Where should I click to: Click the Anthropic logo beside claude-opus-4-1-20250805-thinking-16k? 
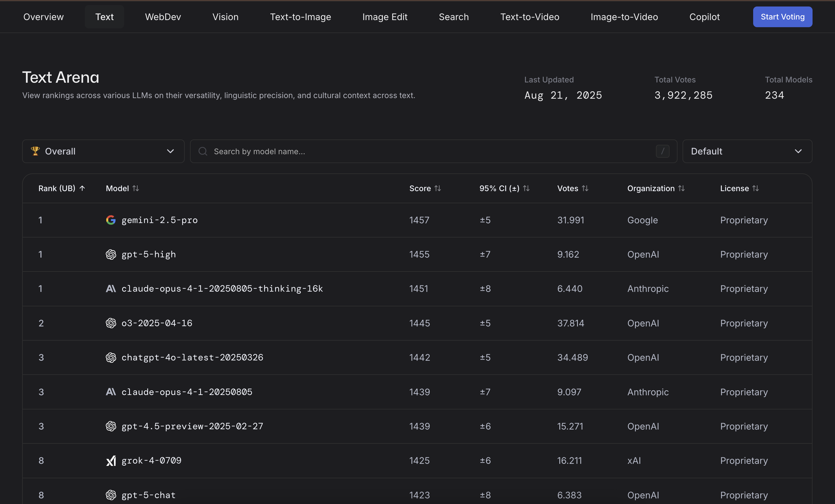111,288
